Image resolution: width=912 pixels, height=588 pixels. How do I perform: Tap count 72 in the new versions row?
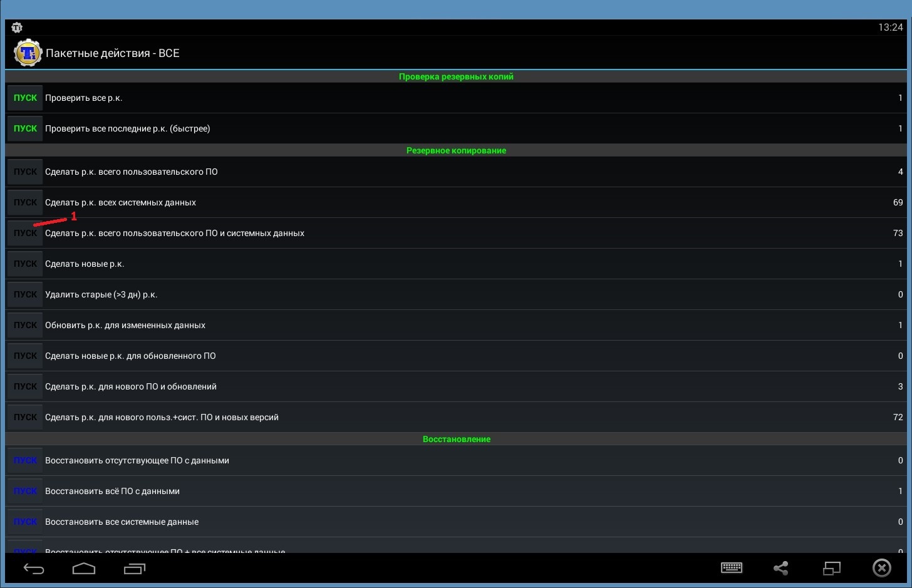click(x=898, y=417)
